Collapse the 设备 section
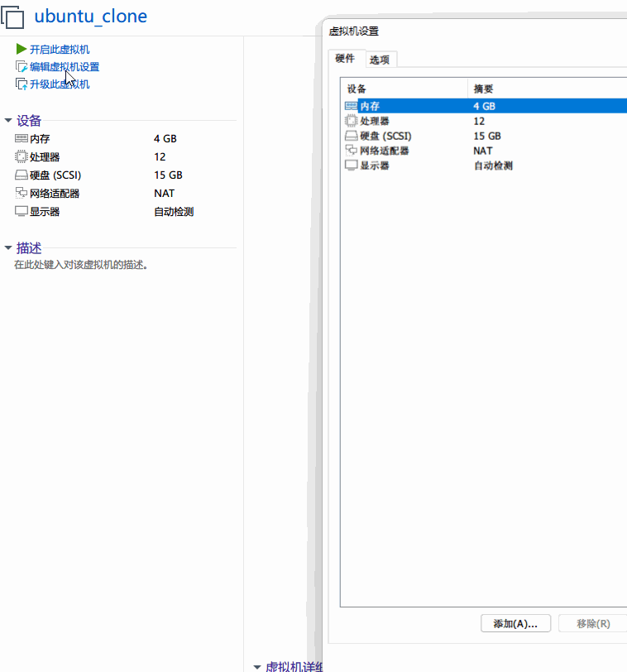Viewport: 627px width, 672px height. (x=8, y=121)
